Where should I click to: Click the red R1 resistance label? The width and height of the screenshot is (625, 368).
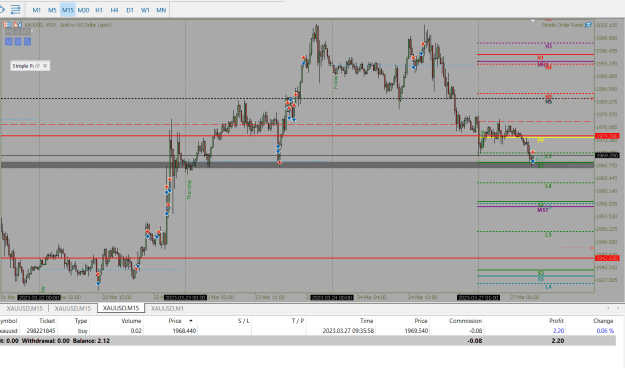click(x=540, y=58)
